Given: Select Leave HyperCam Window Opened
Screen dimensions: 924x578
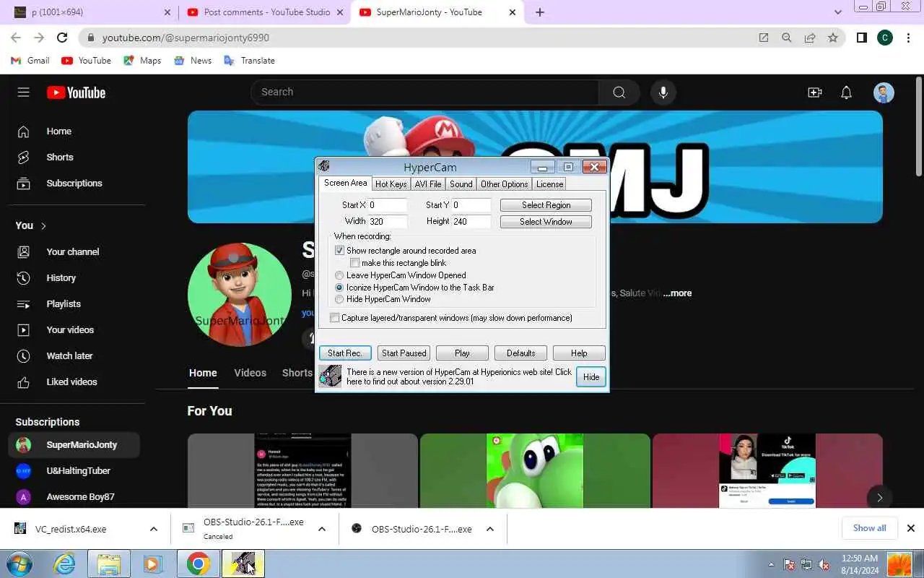Looking at the screenshot, I should click(x=339, y=275).
